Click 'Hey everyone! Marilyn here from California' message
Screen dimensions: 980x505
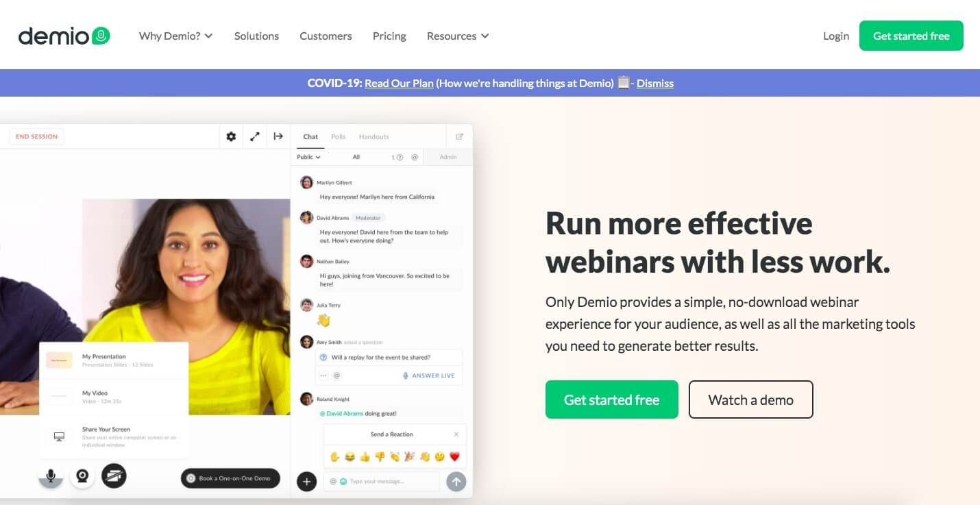(377, 197)
